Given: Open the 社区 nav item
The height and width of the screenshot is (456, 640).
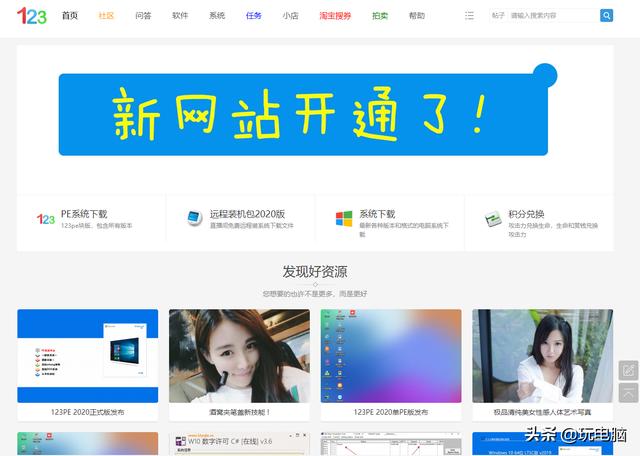Looking at the screenshot, I should click(x=106, y=16).
